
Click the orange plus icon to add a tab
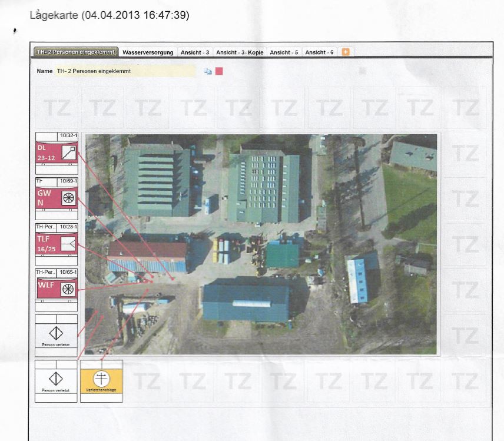346,52
